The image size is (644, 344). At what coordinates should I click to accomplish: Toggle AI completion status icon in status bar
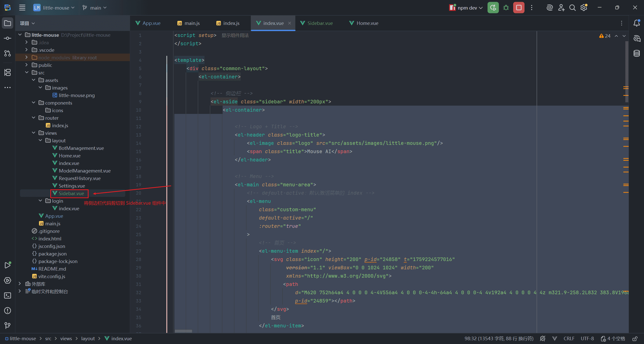point(543,339)
